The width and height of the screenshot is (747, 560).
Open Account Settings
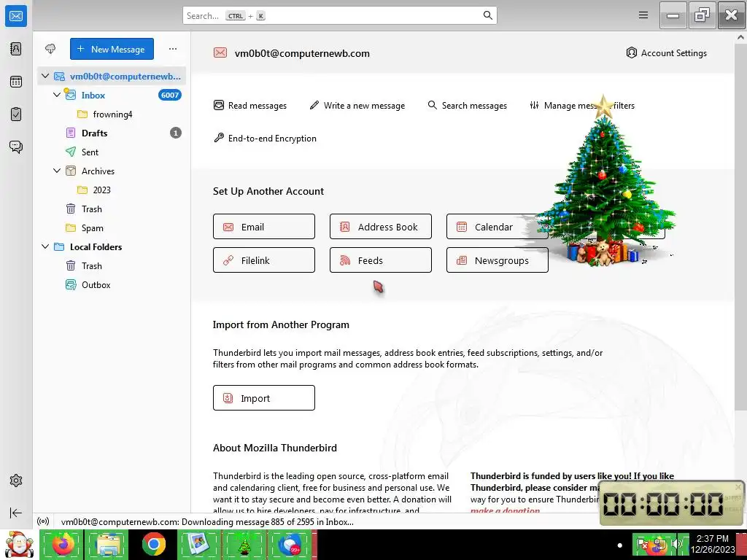pos(667,52)
